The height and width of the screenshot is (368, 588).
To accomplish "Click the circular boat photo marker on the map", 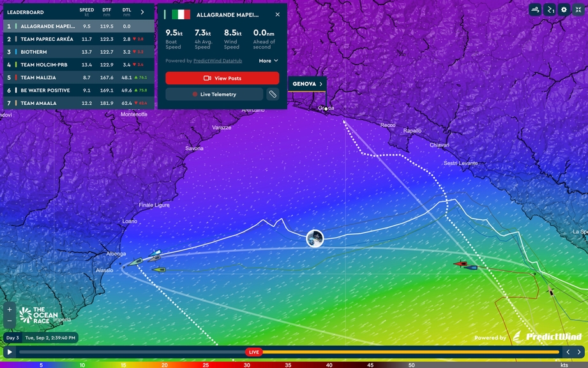I will [x=315, y=238].
